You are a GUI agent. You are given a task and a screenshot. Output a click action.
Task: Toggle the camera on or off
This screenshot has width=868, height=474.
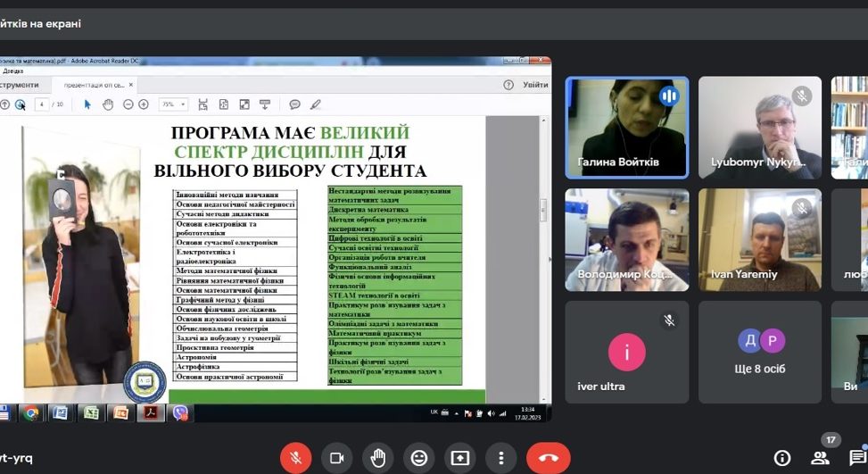tap(337, 458)
